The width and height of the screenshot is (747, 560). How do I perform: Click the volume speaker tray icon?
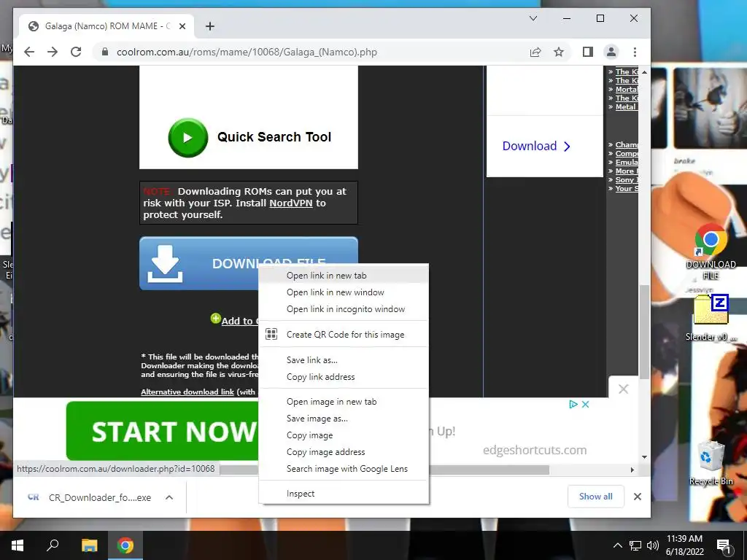tap(653, 545)
